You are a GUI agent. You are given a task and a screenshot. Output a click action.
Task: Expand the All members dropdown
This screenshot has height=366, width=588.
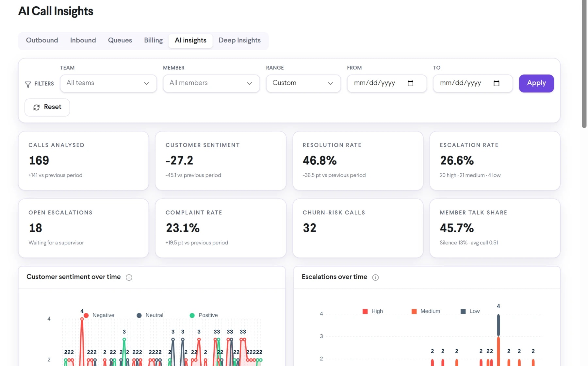[211, 83]
